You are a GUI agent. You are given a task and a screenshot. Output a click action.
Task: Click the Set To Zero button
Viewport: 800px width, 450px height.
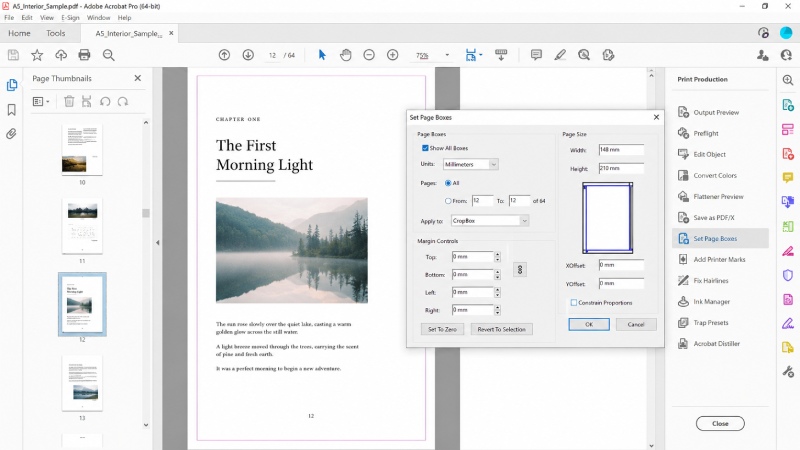[x=442, y=330]
